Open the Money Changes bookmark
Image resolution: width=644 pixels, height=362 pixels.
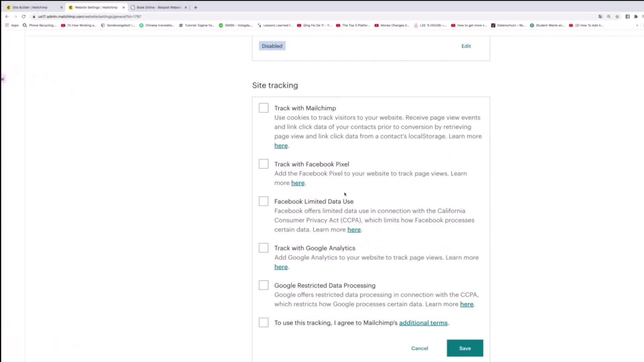(392, 25)
